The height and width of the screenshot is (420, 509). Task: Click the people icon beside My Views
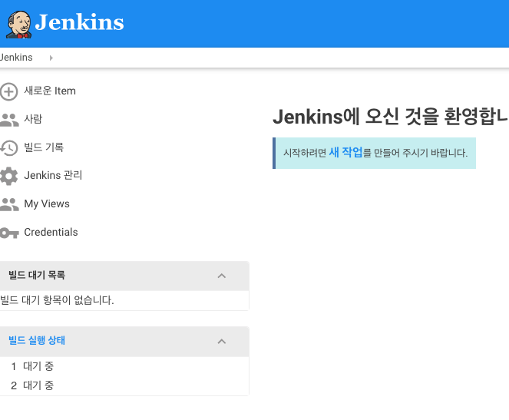[9, 204]
